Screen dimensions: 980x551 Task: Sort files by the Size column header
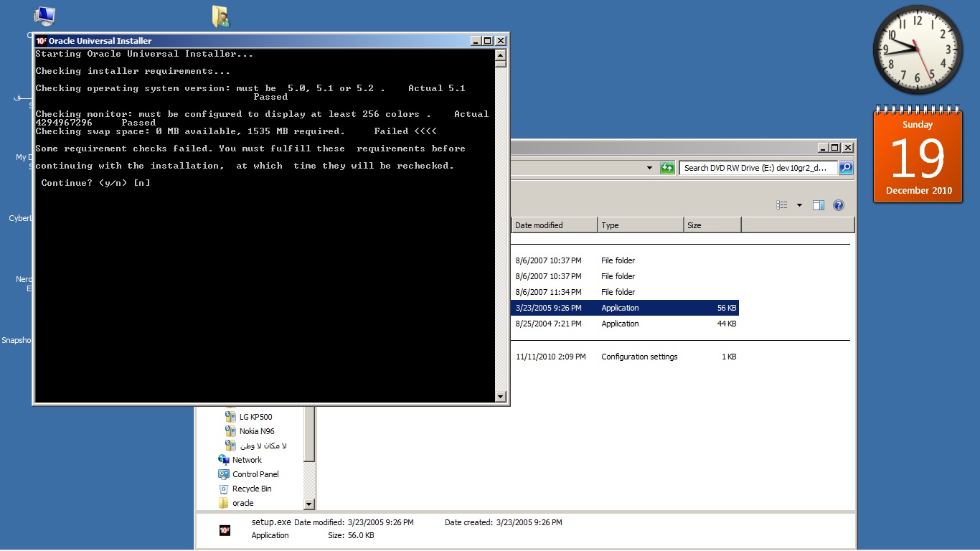pos(712,225)
